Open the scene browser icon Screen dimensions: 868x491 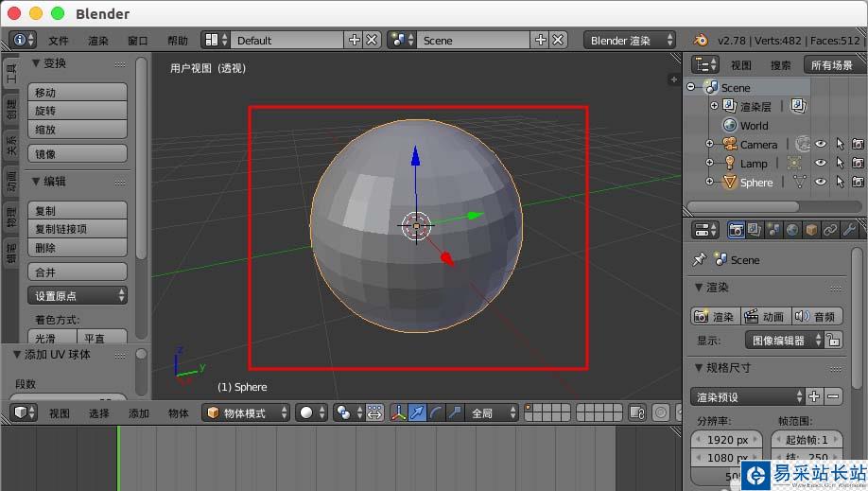(402, 40)
